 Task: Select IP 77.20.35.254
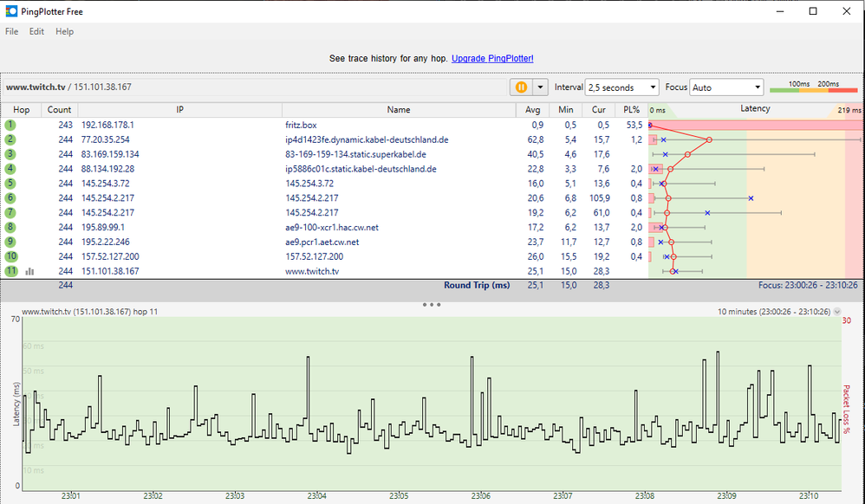(x=106, y=139)
